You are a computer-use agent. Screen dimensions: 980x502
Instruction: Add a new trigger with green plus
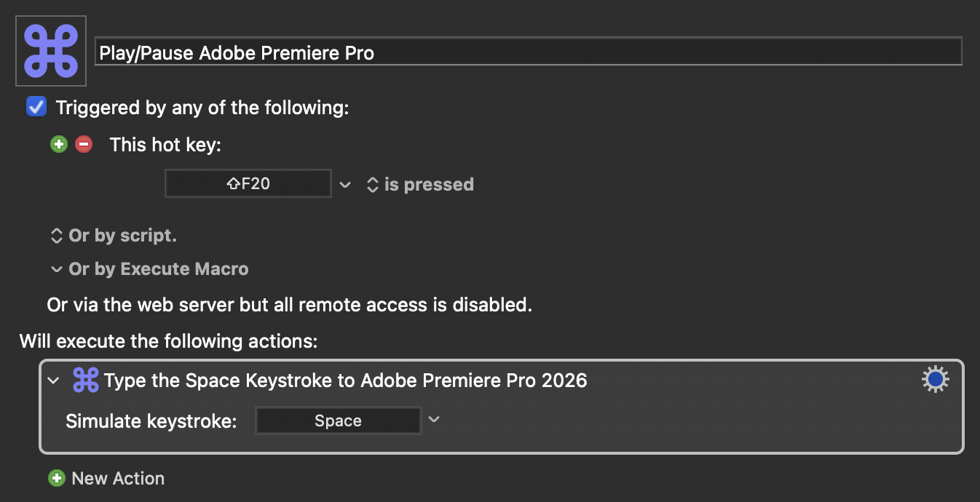click(x=59, y=144)
